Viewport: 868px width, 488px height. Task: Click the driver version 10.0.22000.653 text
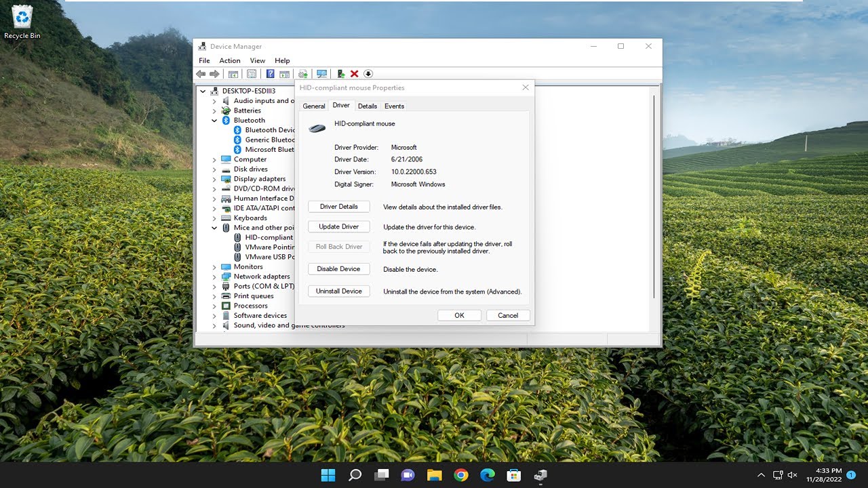414,172
